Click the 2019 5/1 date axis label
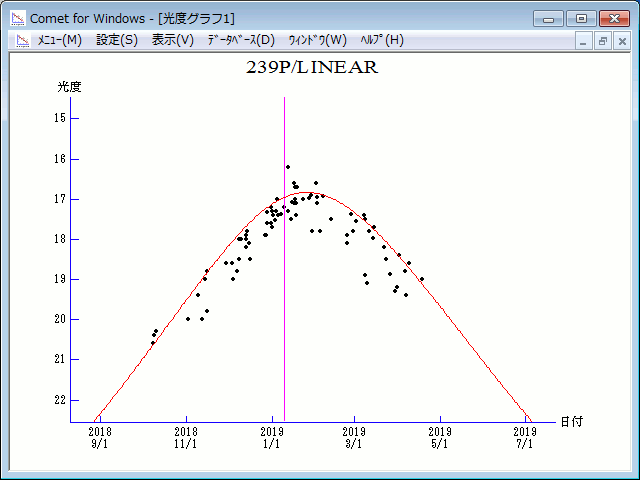The image size is (640, 480). (x=440, y=438)
